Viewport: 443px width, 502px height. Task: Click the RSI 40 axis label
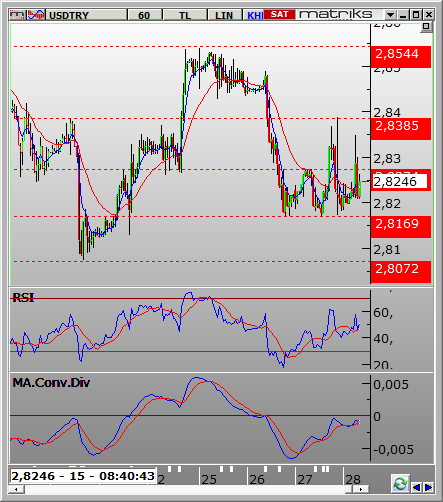point(383,339)
